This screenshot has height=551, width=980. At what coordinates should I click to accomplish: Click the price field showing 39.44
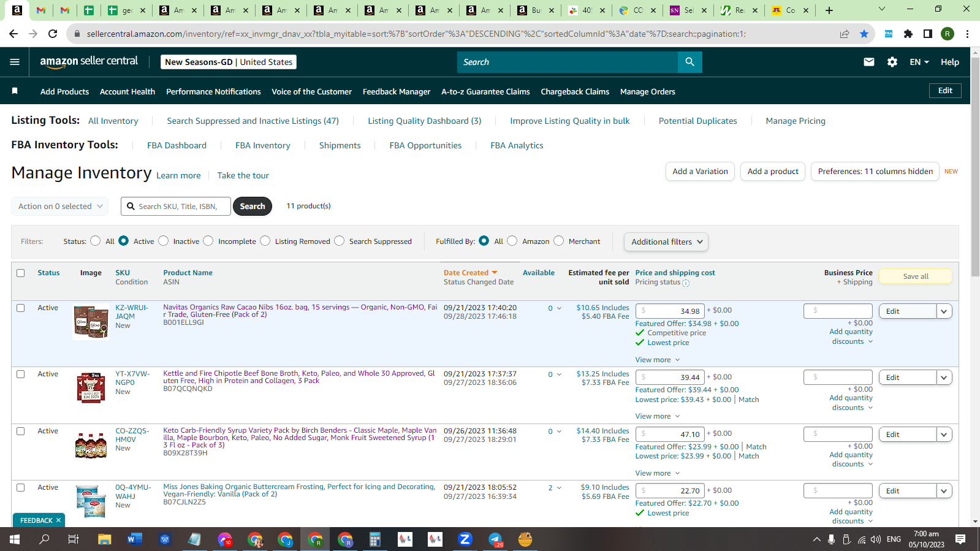coord(670,378)
